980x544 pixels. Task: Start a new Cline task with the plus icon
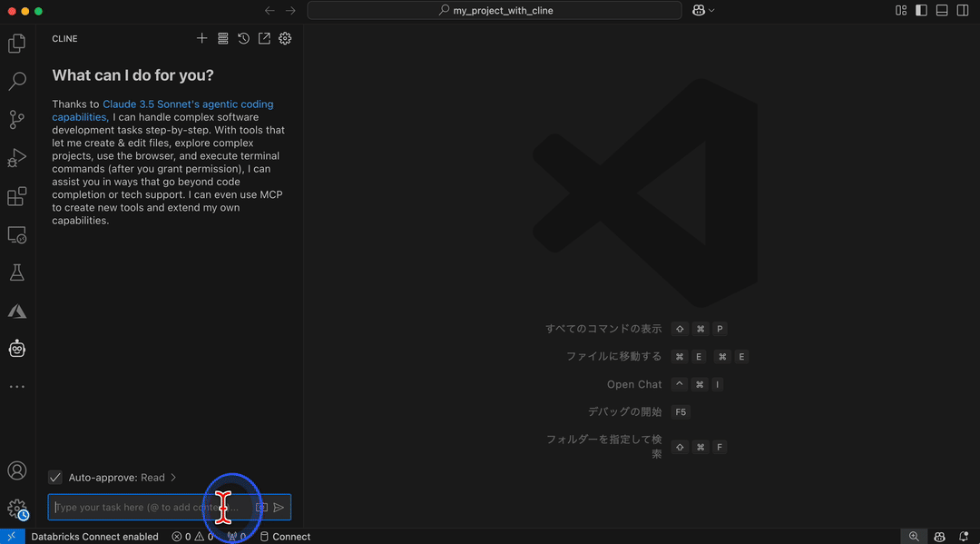201,38
